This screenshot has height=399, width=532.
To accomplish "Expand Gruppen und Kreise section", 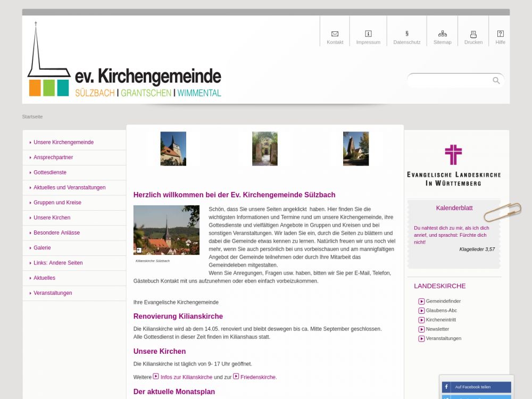I will pos(57,203).
